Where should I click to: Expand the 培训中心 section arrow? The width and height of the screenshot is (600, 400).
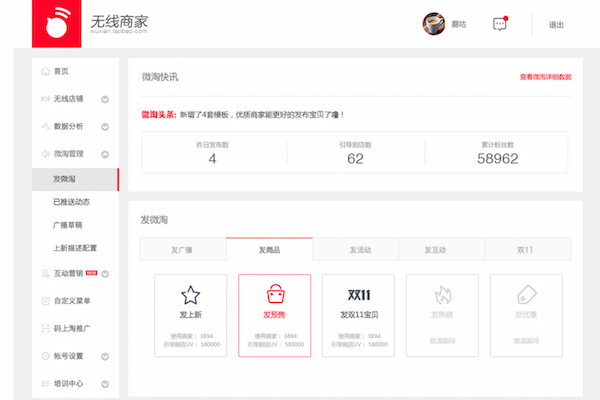tap(105, 384)
